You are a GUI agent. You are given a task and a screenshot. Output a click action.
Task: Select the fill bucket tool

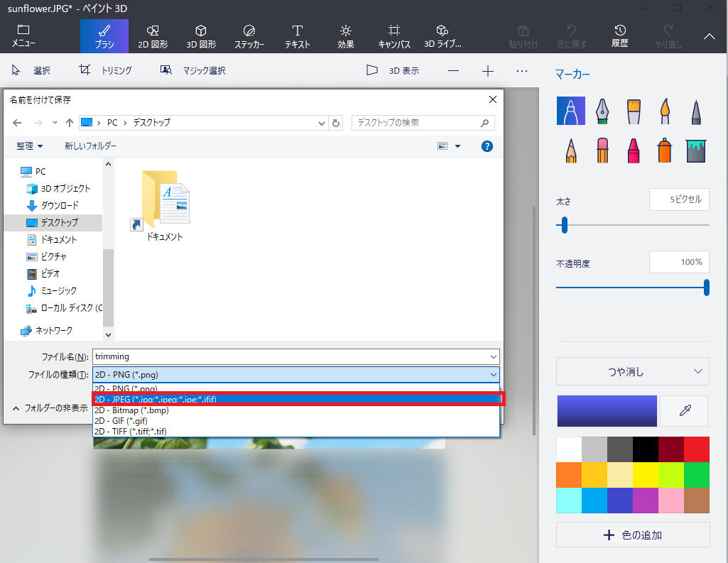[x=696, y=150]
